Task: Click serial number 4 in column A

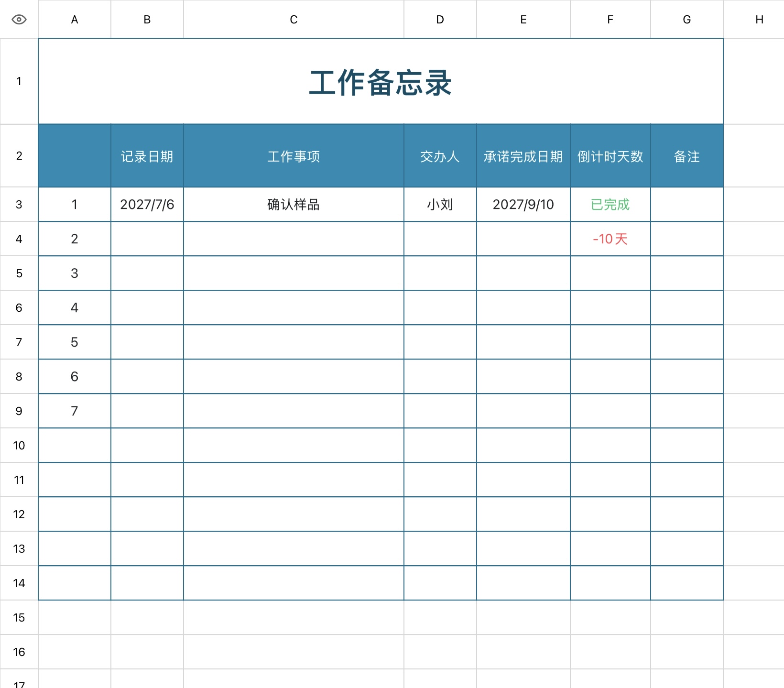Action: click(x=75, y=307)
